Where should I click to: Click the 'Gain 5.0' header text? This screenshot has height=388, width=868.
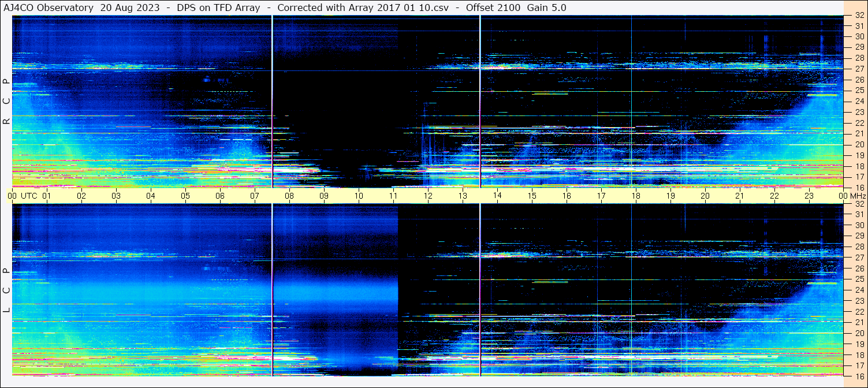pyautogui.click(x=547, y=8)
